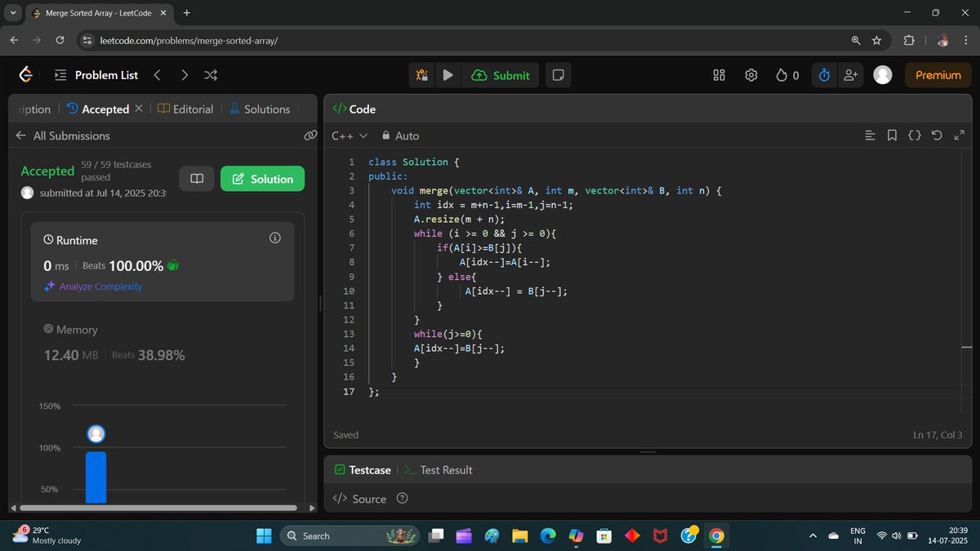Run code with the play icon

coord(448,75)
